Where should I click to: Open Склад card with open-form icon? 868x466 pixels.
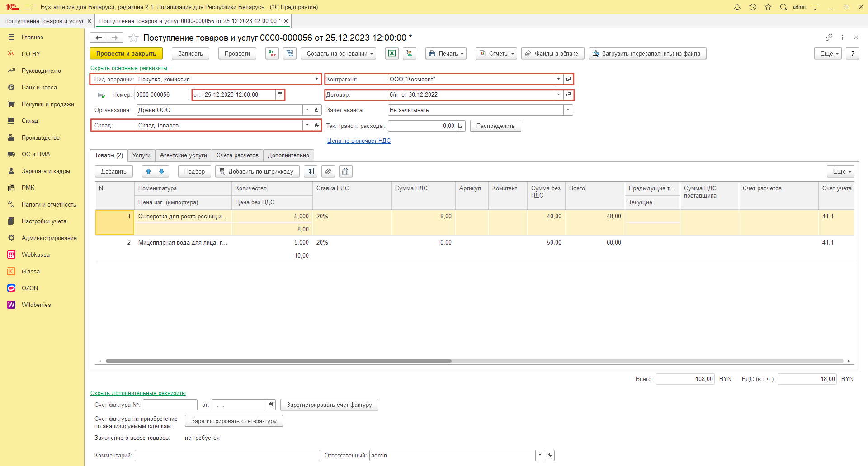point(317,125)
